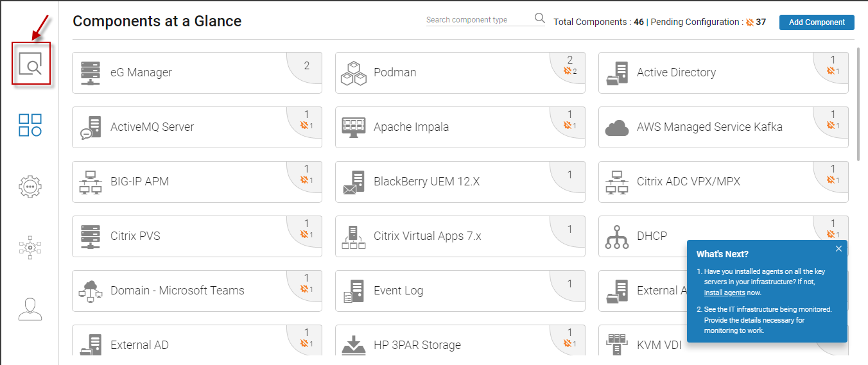Open the Apache Impala component card
Screen dimensions: 868x365
click(x=460, y=128)
